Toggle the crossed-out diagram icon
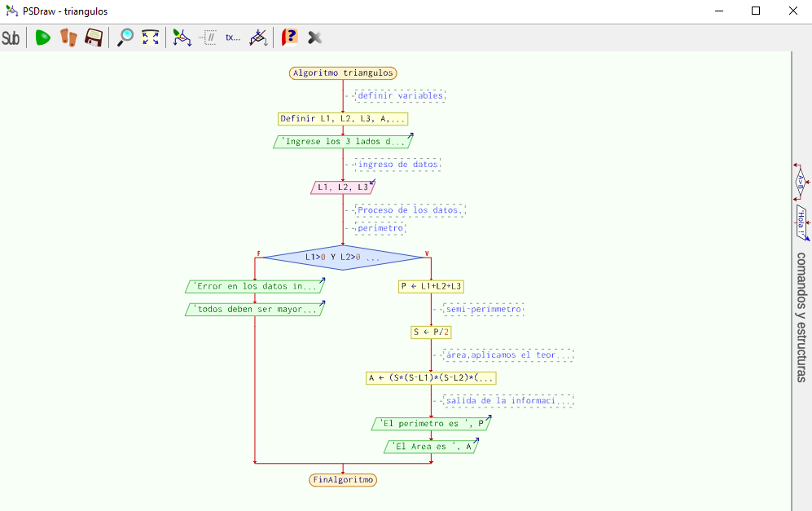812x511 pixels. coord(258,37)
